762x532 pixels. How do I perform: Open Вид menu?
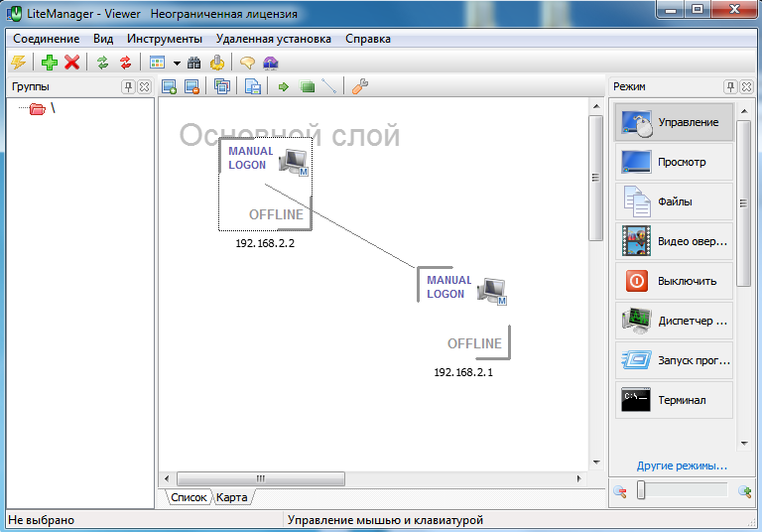103,39
